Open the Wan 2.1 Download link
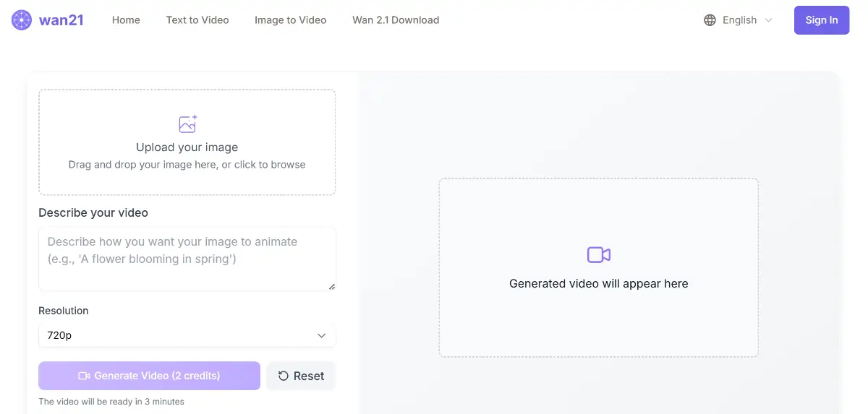868x414 pixels. 396,20
